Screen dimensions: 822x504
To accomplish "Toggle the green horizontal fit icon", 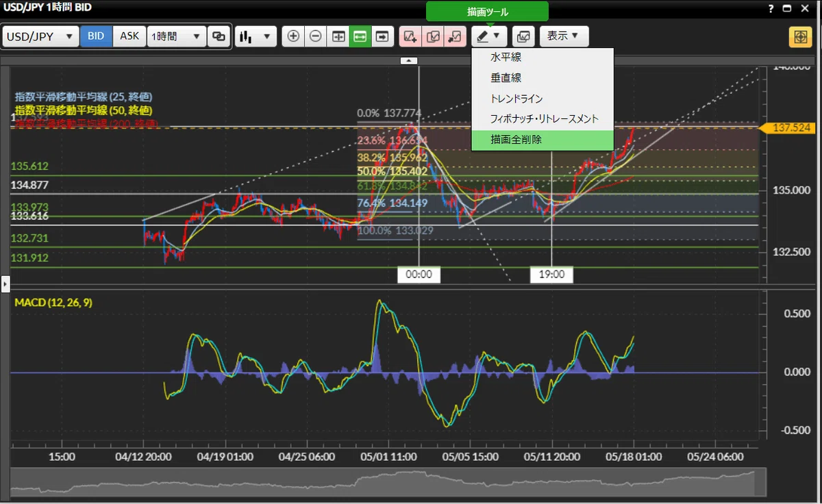I will point(360,36).
